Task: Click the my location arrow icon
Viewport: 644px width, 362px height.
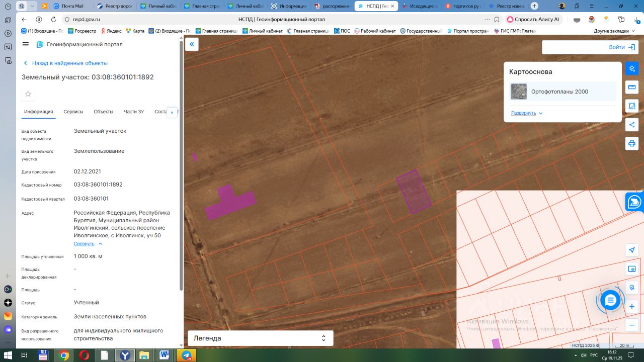Action: click(x=632, y=250)
